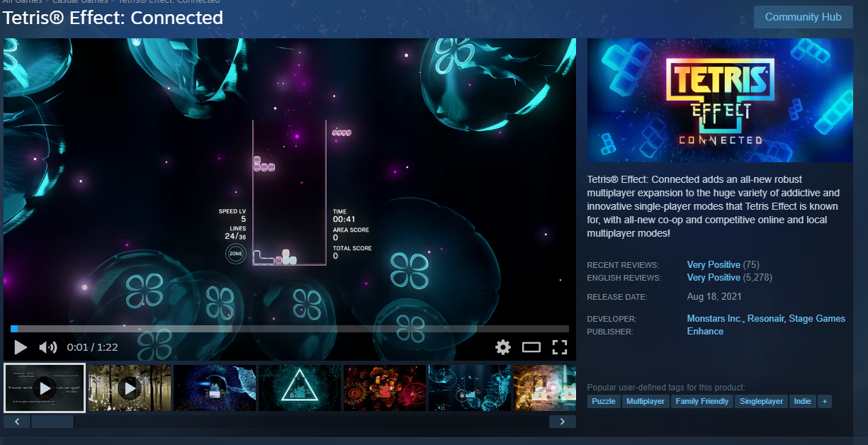868x445 pixels.
Task: Open recent reviews Very Positive link
Action: pos(714,265)
